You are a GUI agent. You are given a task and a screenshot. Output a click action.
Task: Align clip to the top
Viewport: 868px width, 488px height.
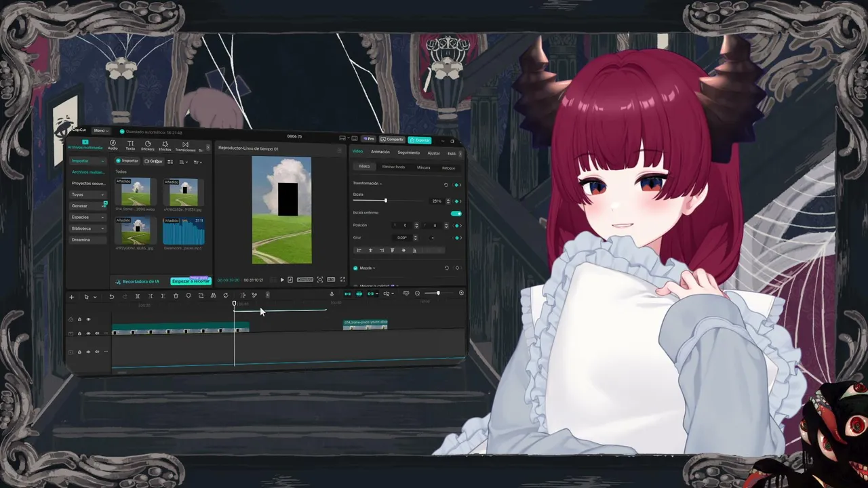point(392,250)
